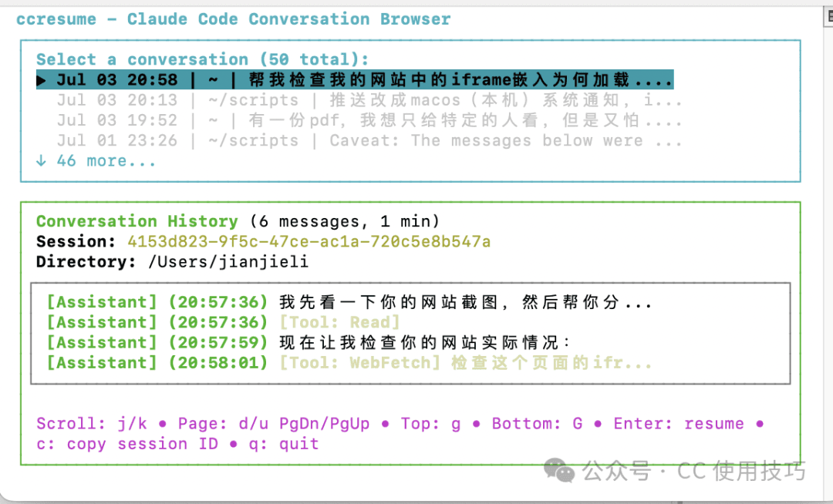Click the /Users/jianjieli directory path
The height and width of the screenshot is (504, 833).
(228, 262)
